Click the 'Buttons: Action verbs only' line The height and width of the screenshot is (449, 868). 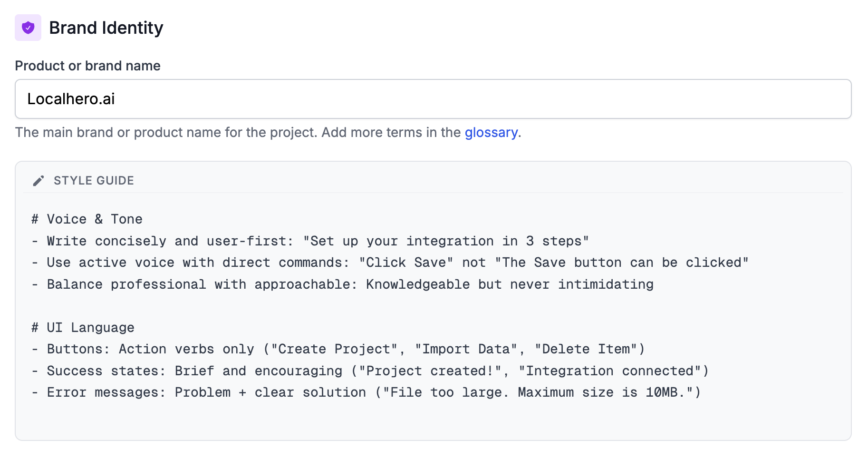pyautogui.click(x=338, y=349)
